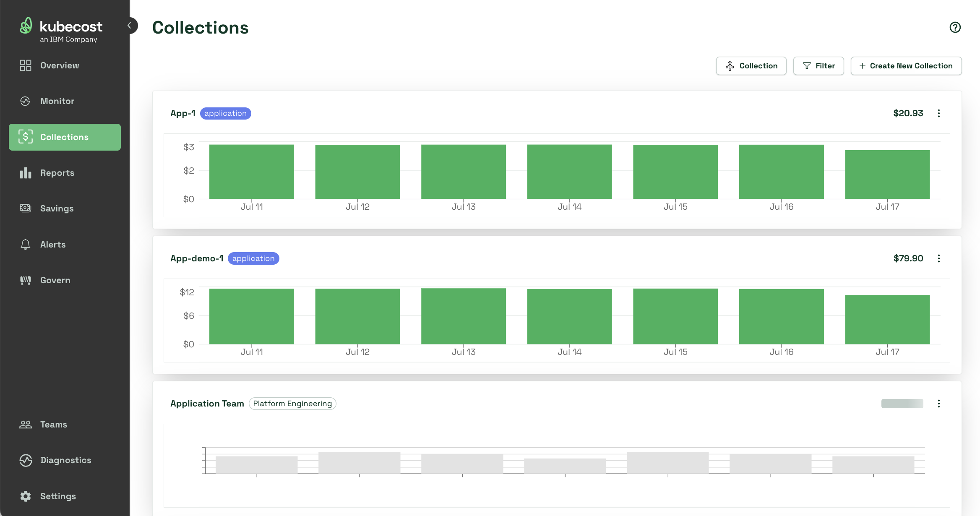Click the Filter button
Viewport: 980px width, 516px height.
[818, 66]
